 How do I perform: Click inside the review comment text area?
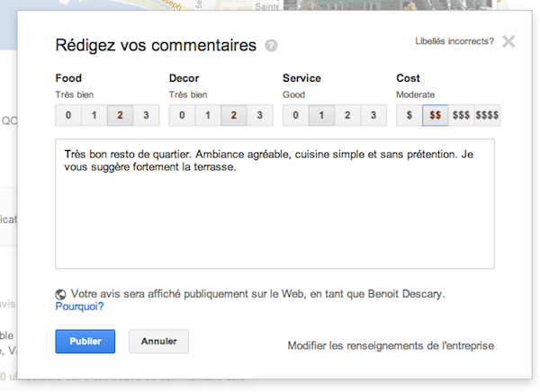[x=274, y=204]
